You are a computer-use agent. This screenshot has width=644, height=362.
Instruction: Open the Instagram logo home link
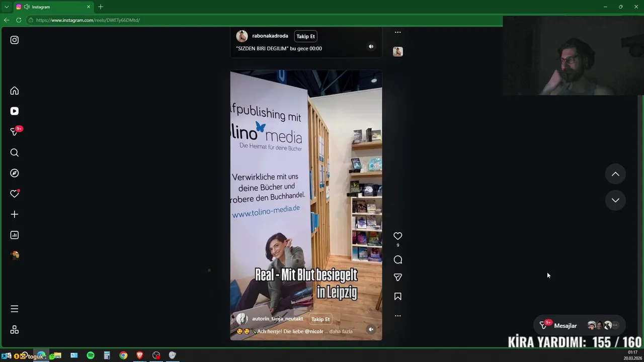[x=15, y=40]
